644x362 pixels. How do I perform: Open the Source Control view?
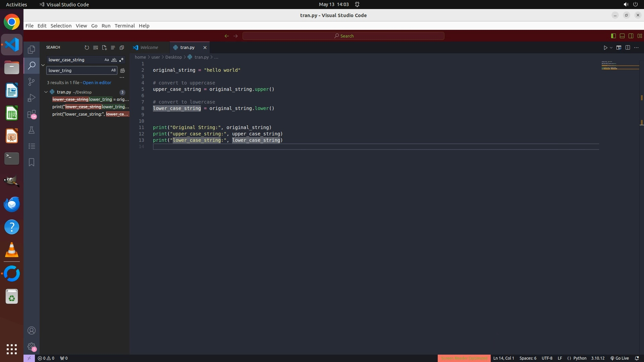32,82
